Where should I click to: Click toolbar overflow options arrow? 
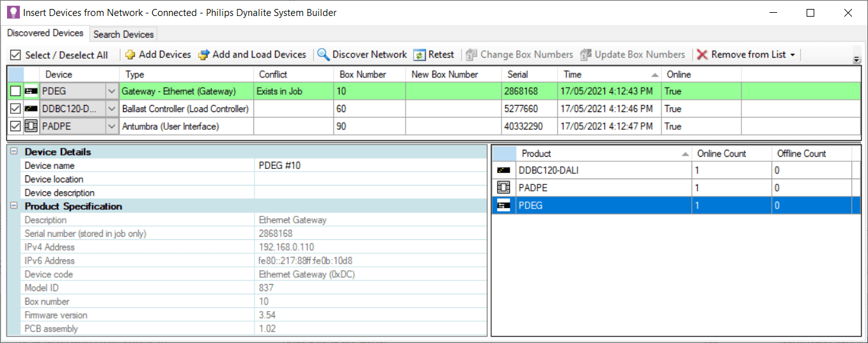[x=856, y=60]
